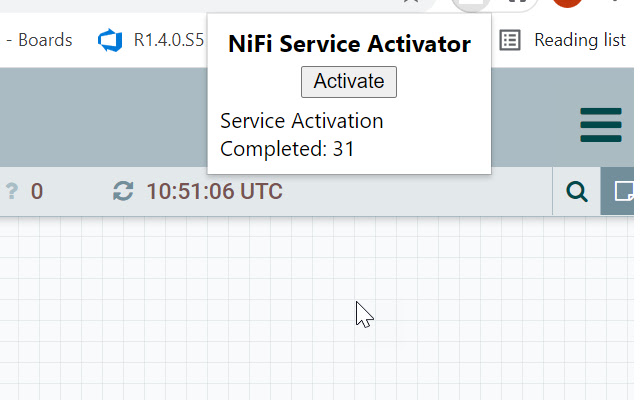
Task: Click the NiFi Service Activator heading
Action: click(349, 44)
